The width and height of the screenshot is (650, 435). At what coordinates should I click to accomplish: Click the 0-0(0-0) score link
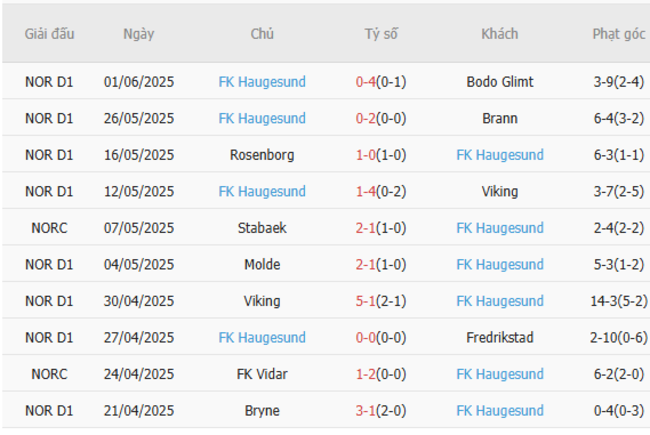point(381,337)
